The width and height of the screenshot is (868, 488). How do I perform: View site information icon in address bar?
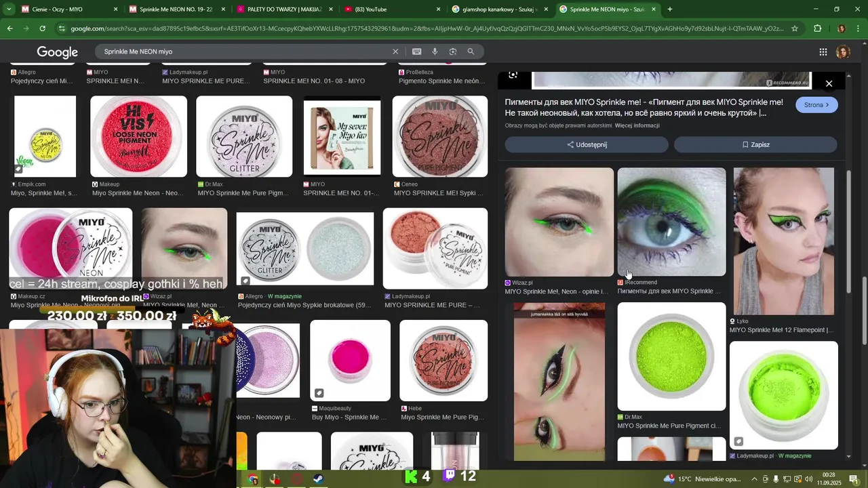tap(62, 28)
